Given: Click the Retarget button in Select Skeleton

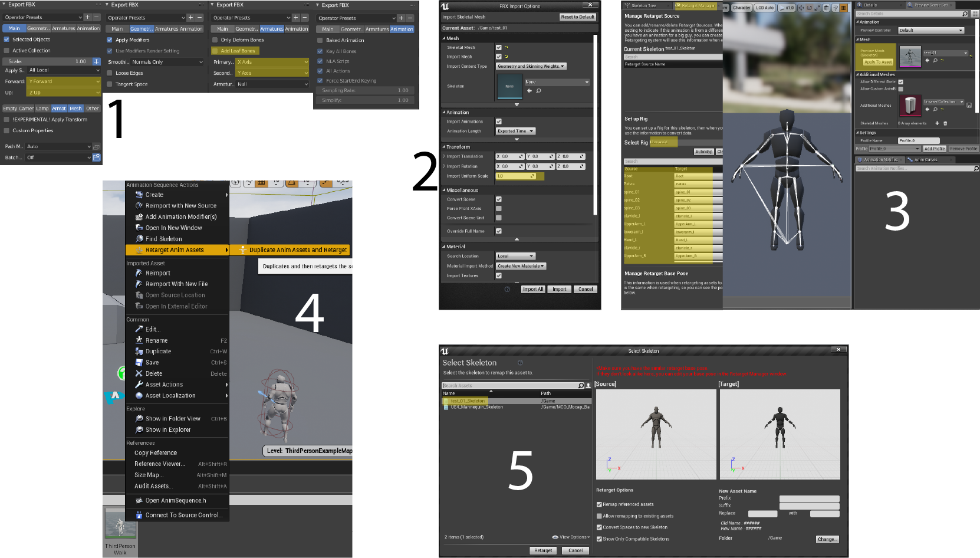Looking at the screenshot, I should 543,550.
